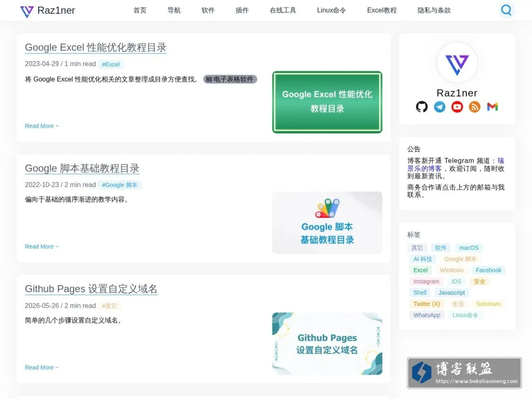532x399 pixels.
Task: Open the Telegram channel icon
Action: [x=439, y=107]
